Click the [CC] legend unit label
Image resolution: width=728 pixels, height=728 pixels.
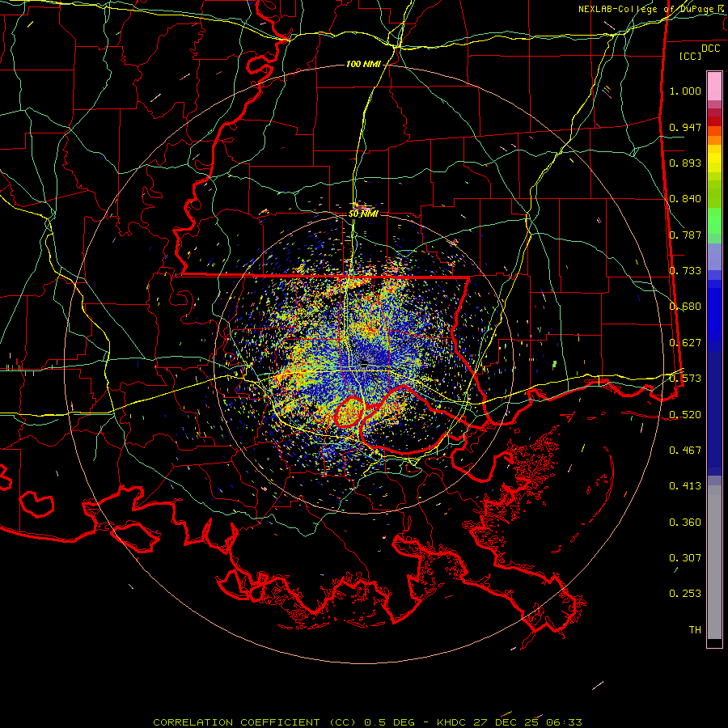tap(690, 56)
